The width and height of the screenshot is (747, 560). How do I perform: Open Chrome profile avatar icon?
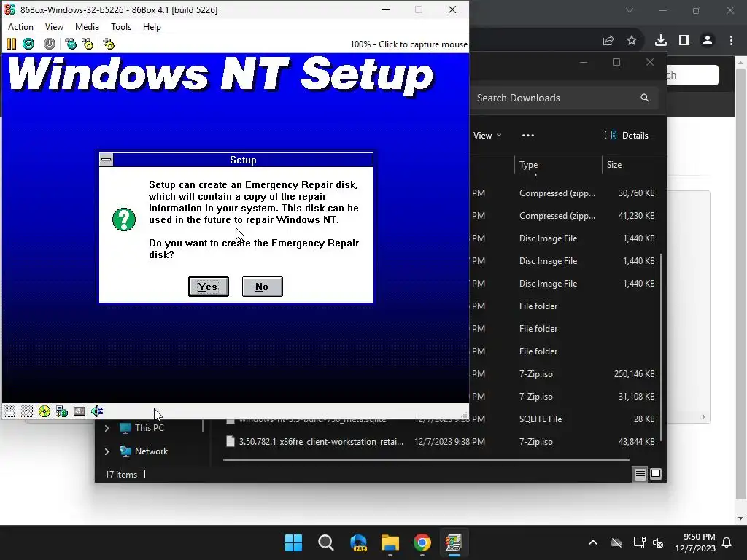pos(708,41)
